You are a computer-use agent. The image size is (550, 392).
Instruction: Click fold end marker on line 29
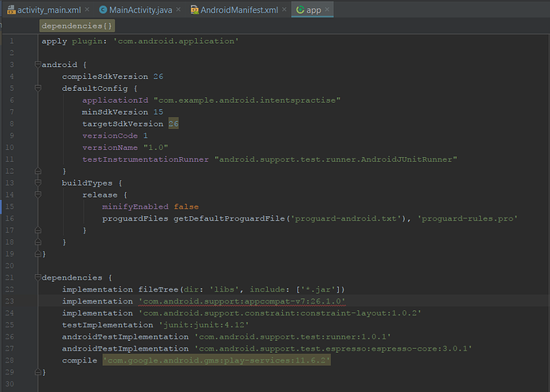[x=38, y=372]
